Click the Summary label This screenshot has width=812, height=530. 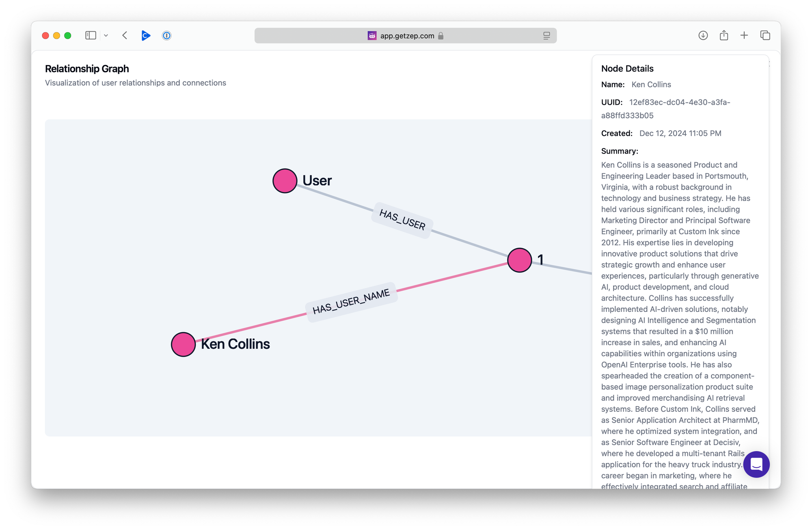pos(620,151)
